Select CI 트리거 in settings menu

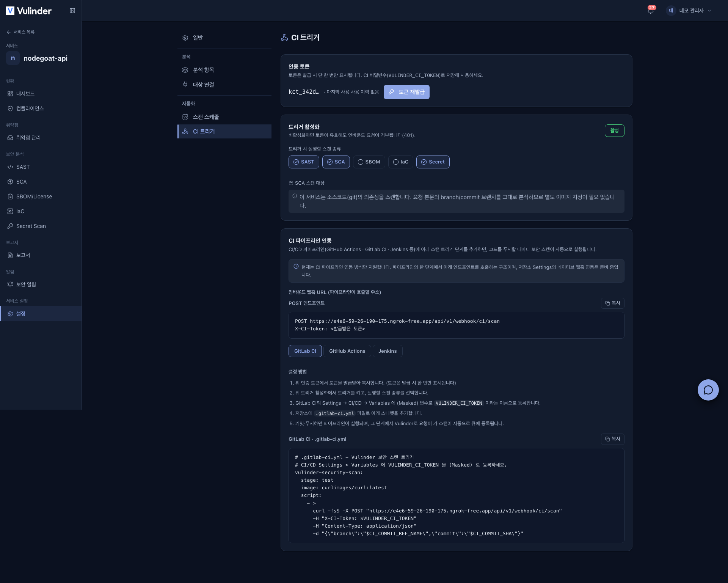coord(224,131)
